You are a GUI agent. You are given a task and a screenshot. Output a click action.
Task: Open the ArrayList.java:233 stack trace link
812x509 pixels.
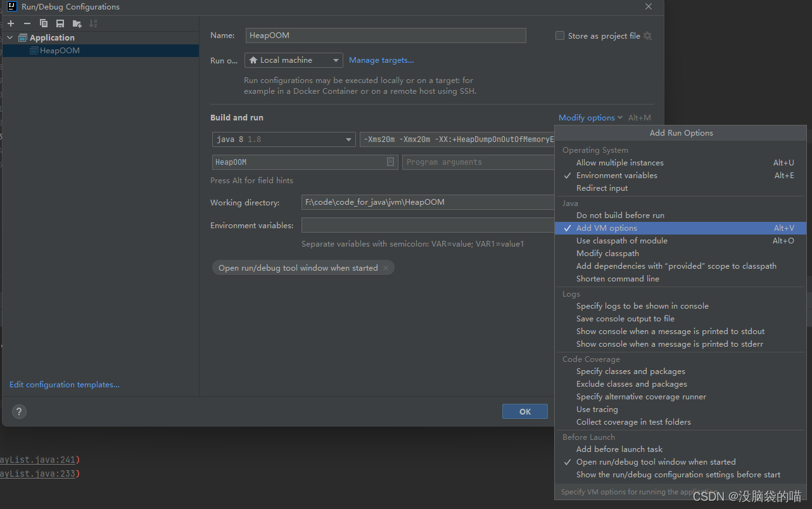(x=38, y=474)
